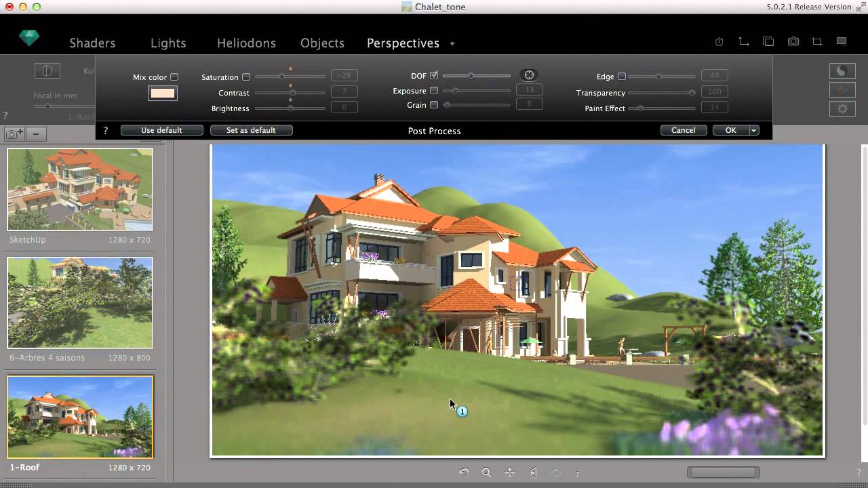The image size is (868, 488).
Task: Enable the Saturation checkbox
Action: point(246,77)
